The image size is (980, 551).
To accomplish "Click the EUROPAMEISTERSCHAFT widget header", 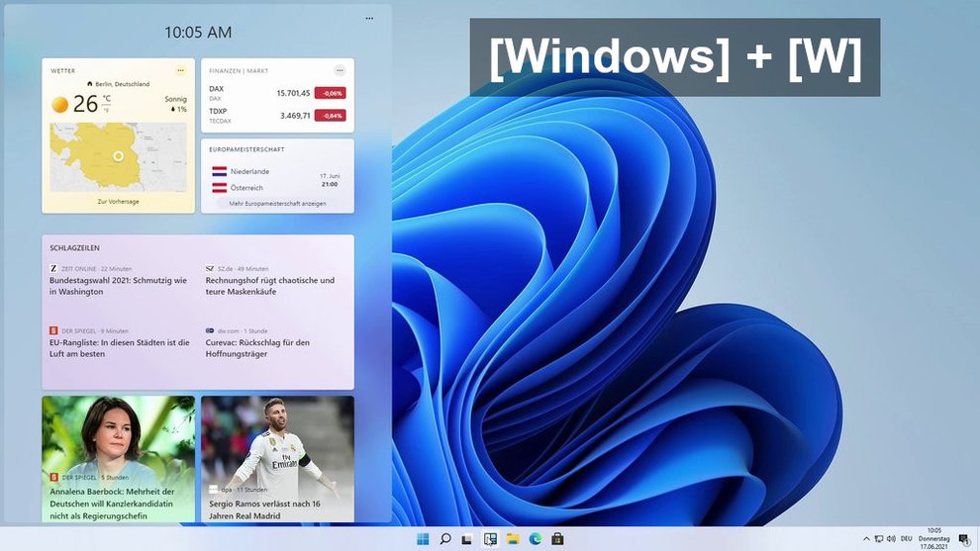I will [x=246, y=150].
